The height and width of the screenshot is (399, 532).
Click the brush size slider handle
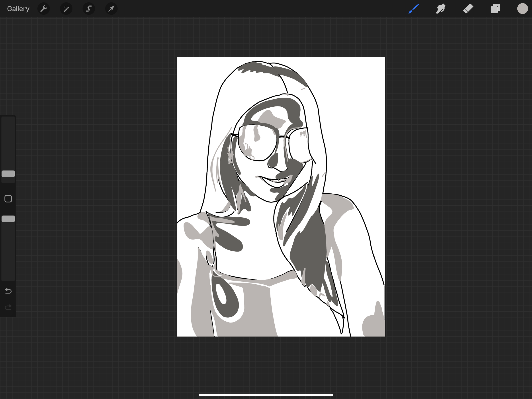(x=8, y=174)
